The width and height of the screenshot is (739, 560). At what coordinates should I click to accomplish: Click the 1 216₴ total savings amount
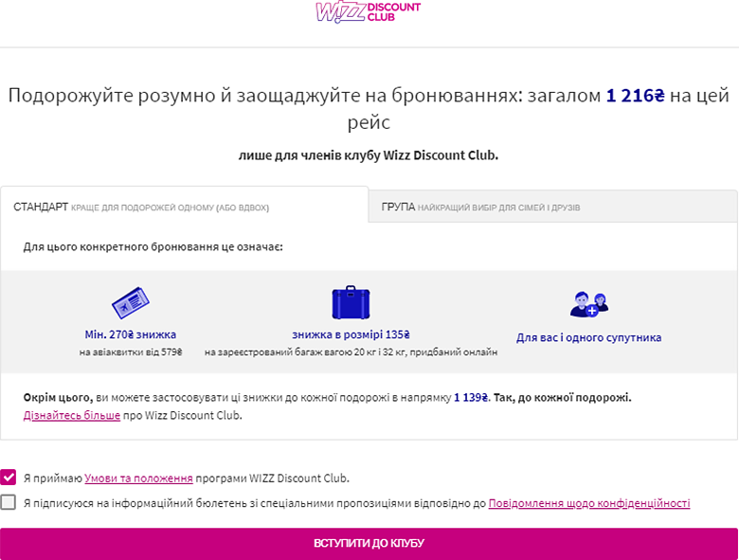click(x=635, y=96)
